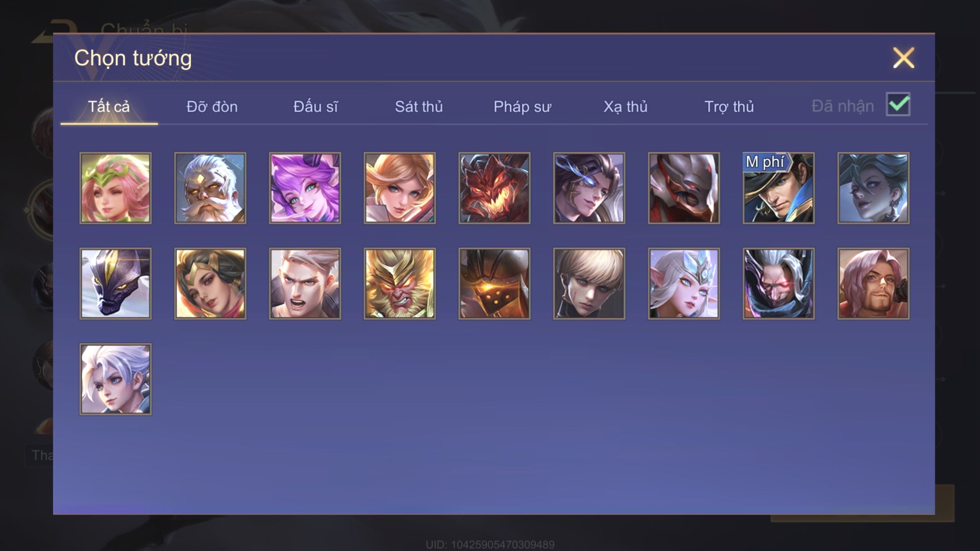Select the white-haired boy hero in third row
This screenshot has width=980, height=551.
click(115, 379)
